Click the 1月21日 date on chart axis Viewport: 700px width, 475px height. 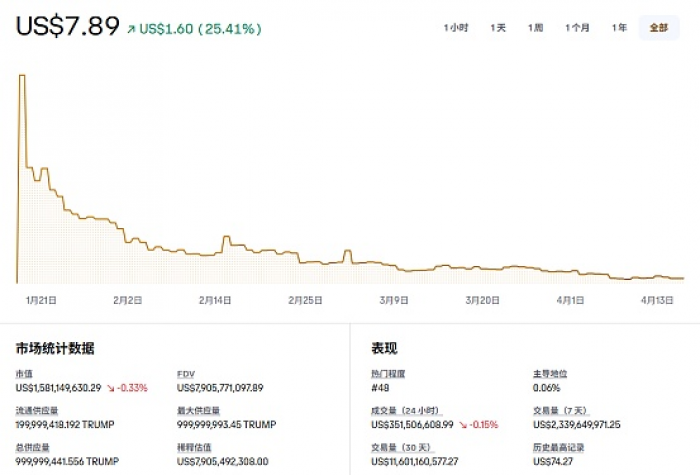[x=41, y=299]
